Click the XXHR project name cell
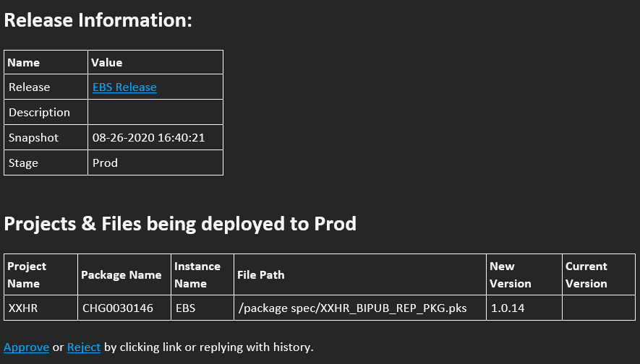Screen dimensions: 640x364 click(x=40, y=308)
